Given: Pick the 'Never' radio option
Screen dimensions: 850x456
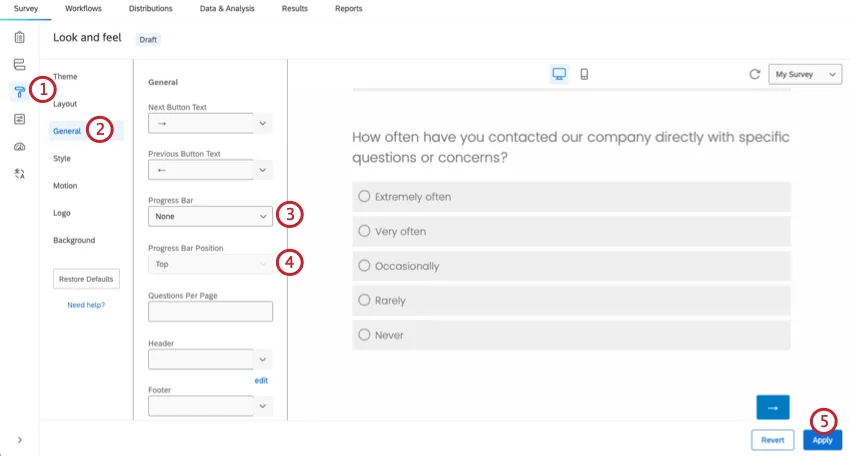Looking at the screenshot, I should click(364, 335).
